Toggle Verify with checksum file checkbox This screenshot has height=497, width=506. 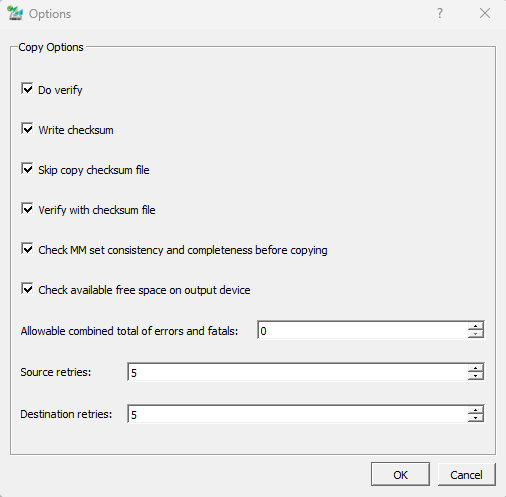click(27, 209)
